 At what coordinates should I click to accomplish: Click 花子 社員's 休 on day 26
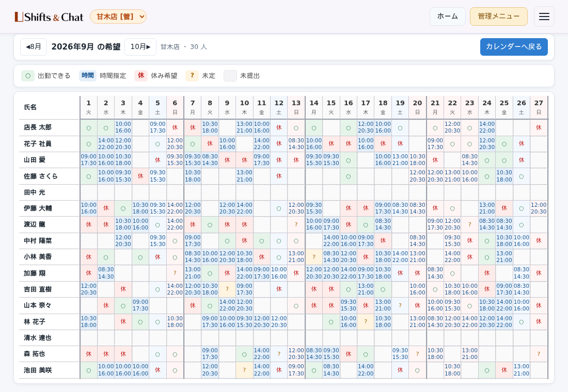point(522,144)
